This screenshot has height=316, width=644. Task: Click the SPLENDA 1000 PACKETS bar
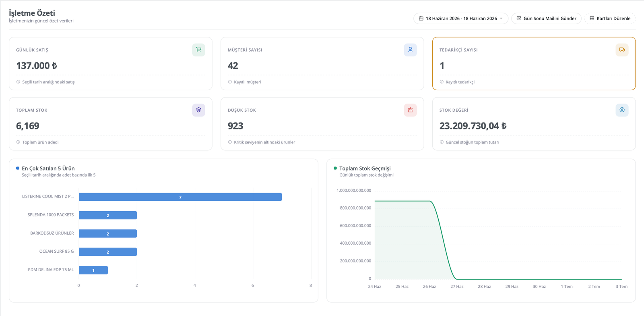(x=108, y=215)
